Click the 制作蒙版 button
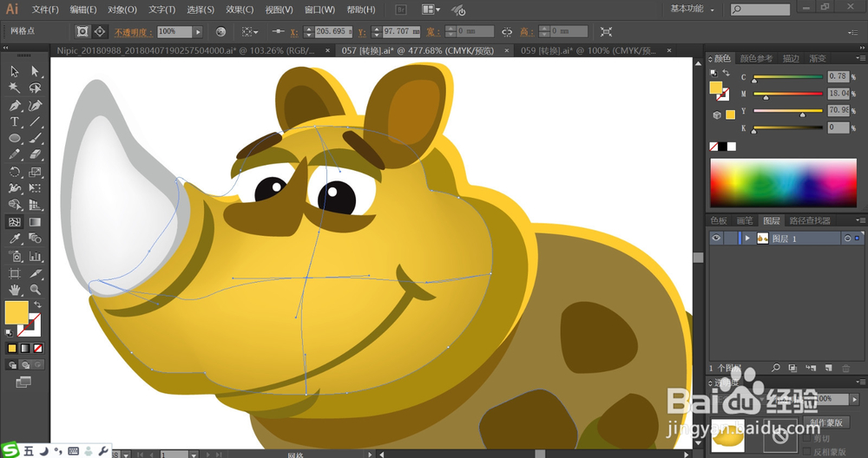The height and width of the screenshot is (458, 868). [x=826, y=422]
